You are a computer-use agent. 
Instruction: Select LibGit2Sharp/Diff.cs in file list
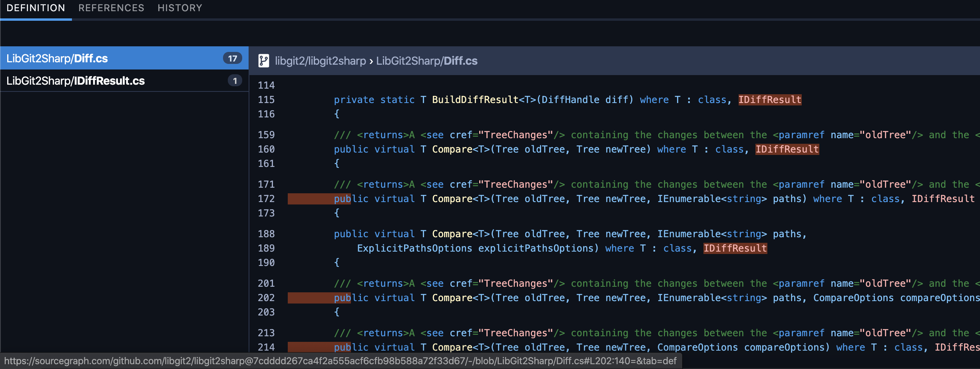pyautogui.click(x=124, y=58)
